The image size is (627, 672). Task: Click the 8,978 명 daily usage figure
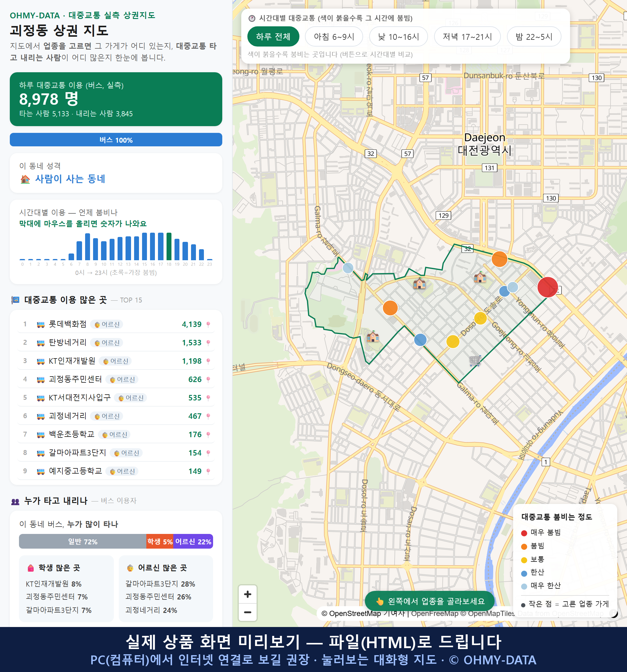click(49, 99)
